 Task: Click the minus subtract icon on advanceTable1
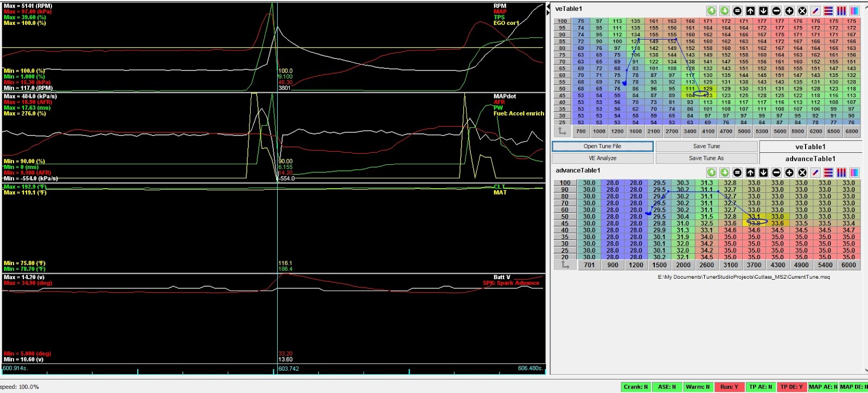coord(776,172)
